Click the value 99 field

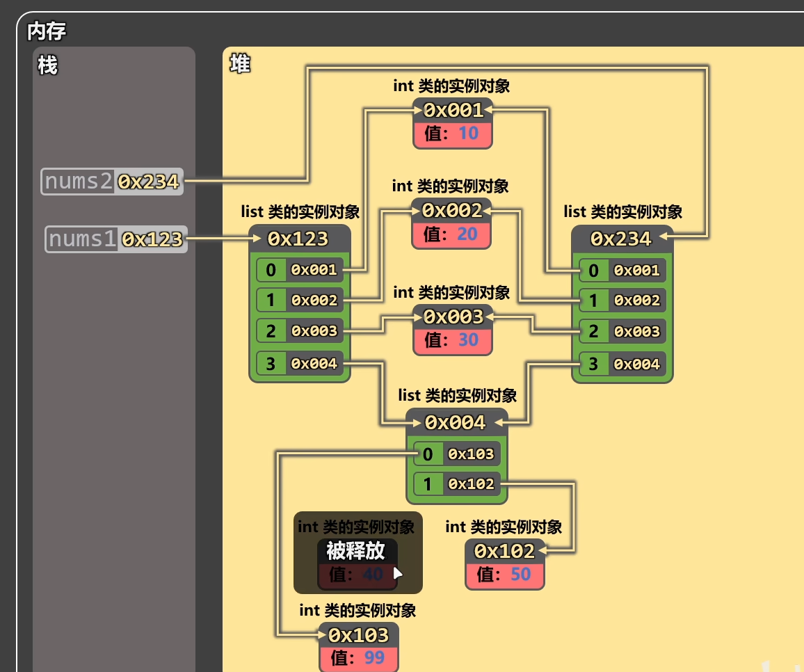[x=359, y=659]
